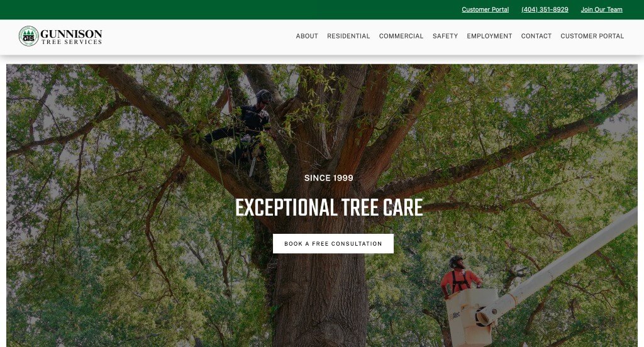Go to the Safety page
The height and width of the screenshot is (347, 644).
pos(445,36)
